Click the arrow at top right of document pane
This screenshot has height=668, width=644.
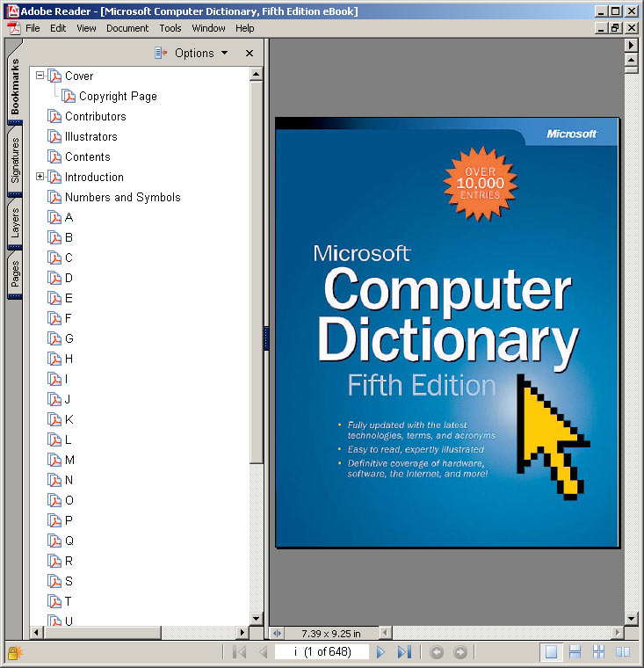[631, 45]
